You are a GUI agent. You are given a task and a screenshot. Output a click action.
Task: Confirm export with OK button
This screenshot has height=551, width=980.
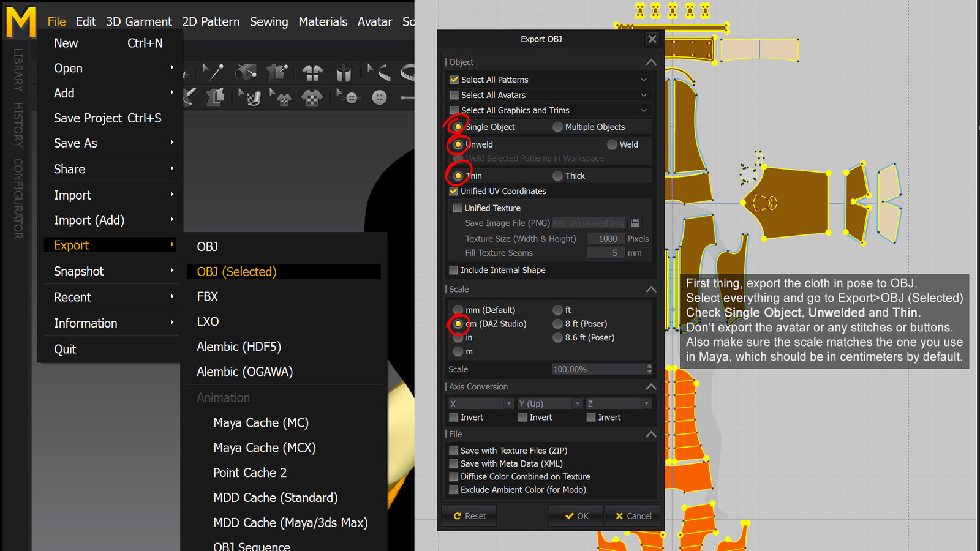point(576,516)
